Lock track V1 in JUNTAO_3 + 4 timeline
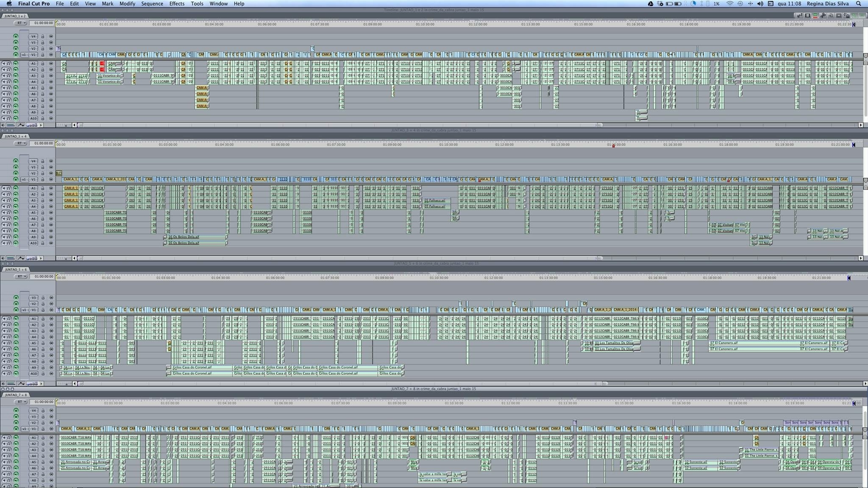 [x=43, y=180]
